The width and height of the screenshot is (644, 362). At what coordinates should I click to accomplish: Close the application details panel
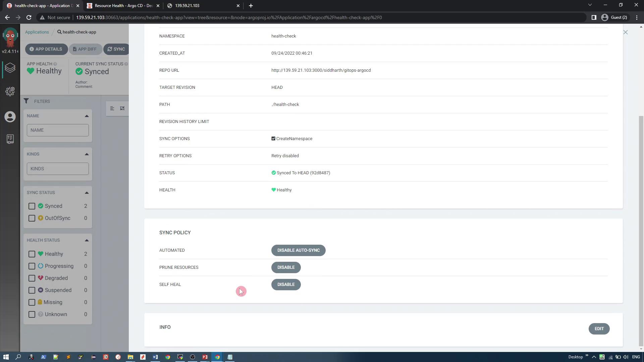click(625, 32)
